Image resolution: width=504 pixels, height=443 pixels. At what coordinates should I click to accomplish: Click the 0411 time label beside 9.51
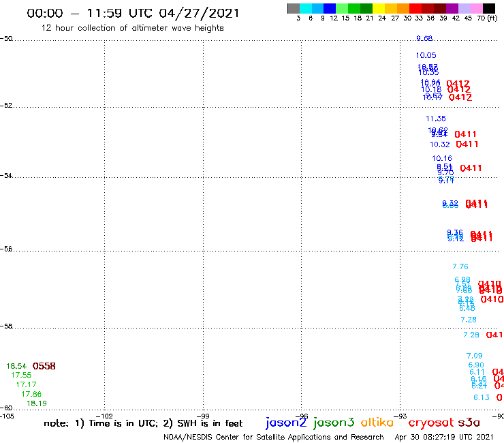coord(471,168)
